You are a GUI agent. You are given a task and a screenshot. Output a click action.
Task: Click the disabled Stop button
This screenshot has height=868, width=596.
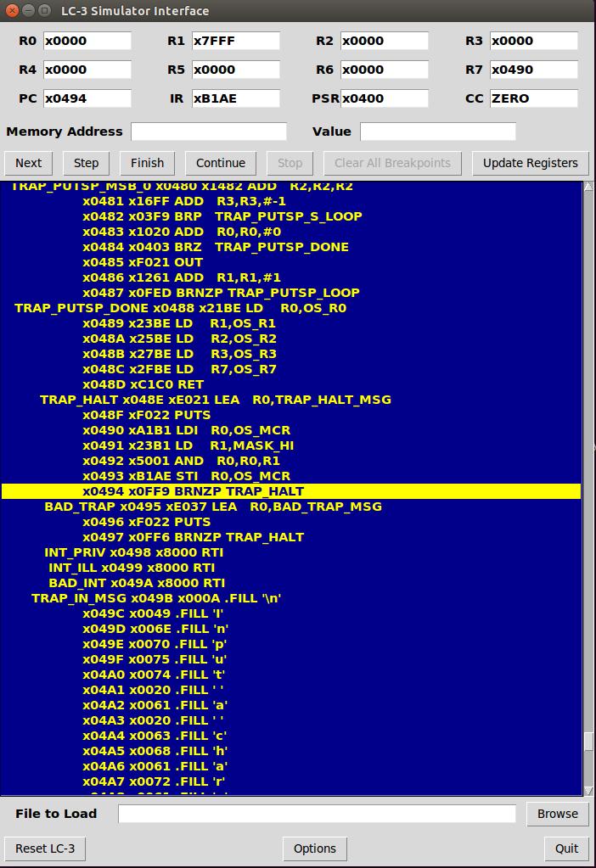pyautogui.click(x=290, y=163)
